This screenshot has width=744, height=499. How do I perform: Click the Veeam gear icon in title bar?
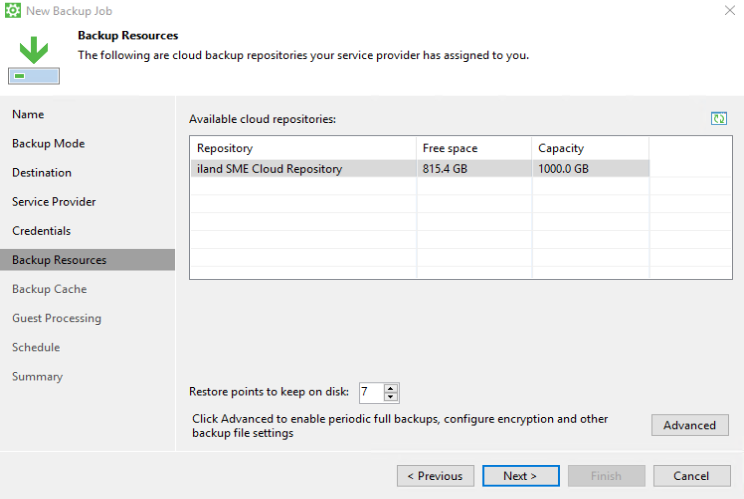pos(12,11)
